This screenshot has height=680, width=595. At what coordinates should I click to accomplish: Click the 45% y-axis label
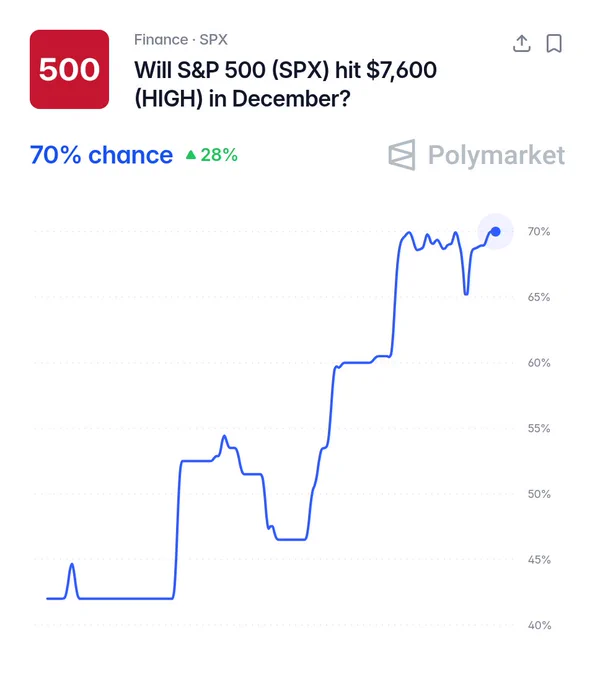tap(539, 560)
